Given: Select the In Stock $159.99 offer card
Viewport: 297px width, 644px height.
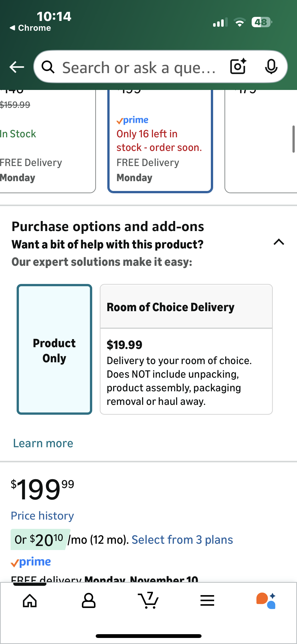Looking at the screenshot, I should tap(45, 141).
